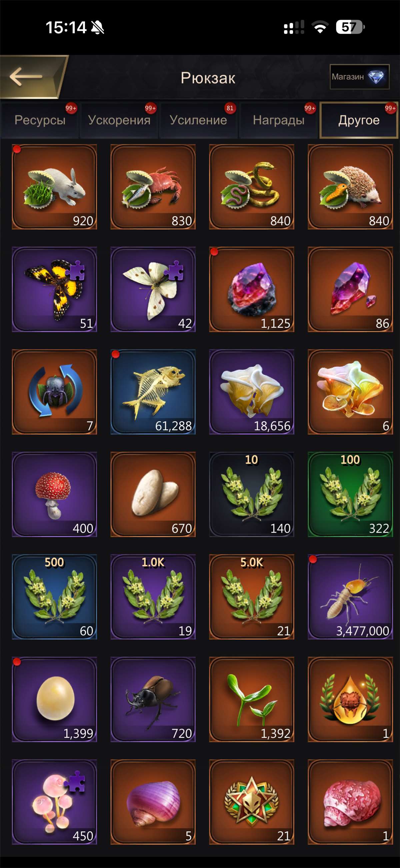The height and width of the screenshot is (868, 400).
Task: Select the black beetle item 720
Action: pos(153,699)
